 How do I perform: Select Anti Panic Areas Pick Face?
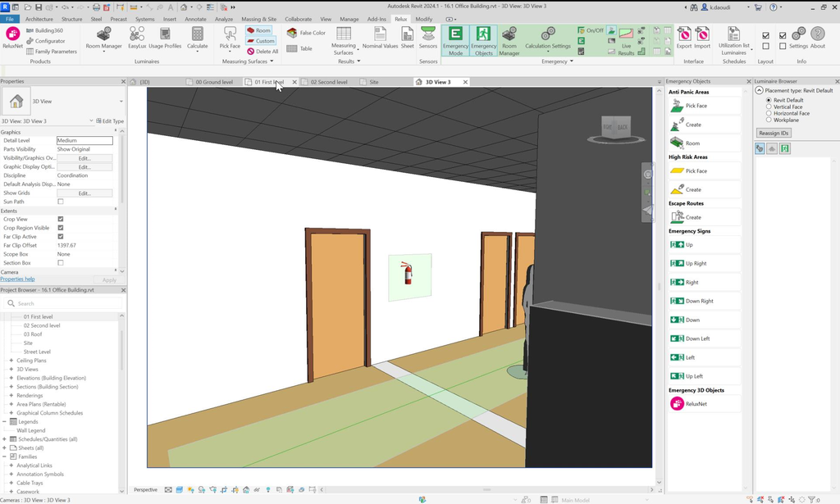704,106
